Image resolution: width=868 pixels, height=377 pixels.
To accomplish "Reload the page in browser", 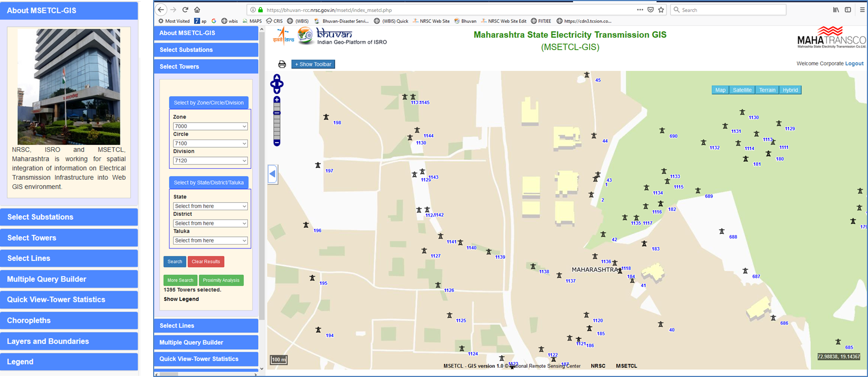I will pos(185,10).
